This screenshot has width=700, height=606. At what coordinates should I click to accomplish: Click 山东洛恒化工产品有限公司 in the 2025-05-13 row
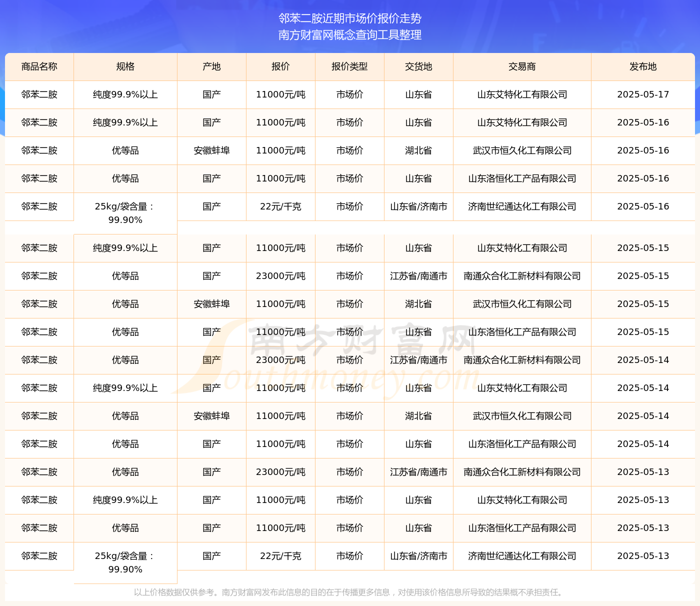[522, 528]
